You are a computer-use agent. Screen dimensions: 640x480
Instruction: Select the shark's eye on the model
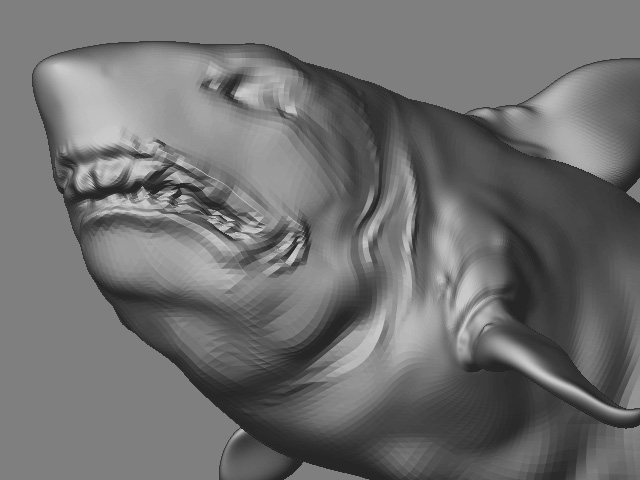click(233, 87)
